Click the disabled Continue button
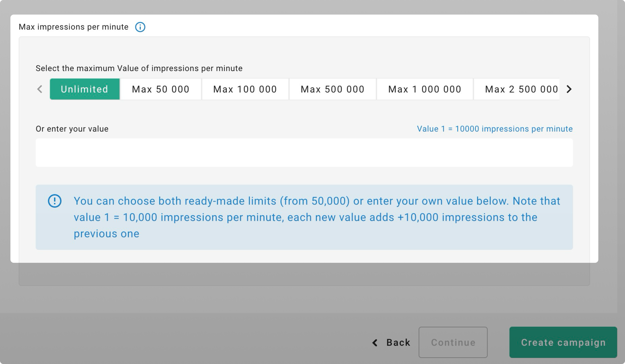This screenshot has width=625, height=364. point(453,342)
